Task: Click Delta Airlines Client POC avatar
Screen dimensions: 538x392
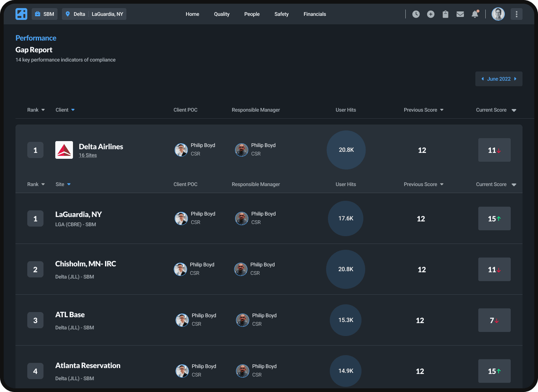Action: [x=181, y=150]
